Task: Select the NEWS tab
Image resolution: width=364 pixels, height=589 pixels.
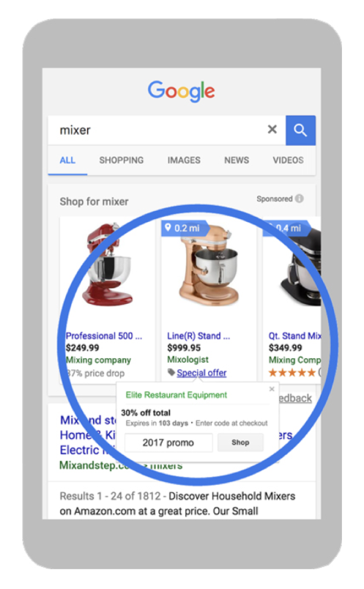Action: [237, 160]
